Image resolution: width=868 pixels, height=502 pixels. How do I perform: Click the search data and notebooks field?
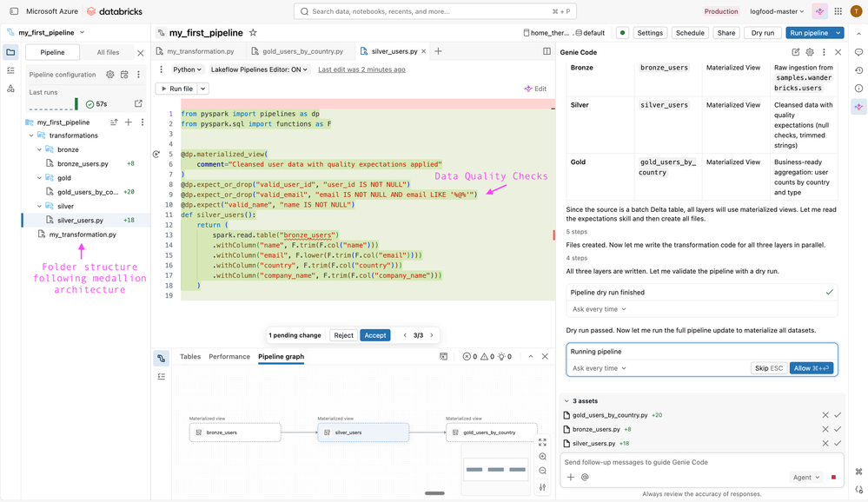click(435, 11)
